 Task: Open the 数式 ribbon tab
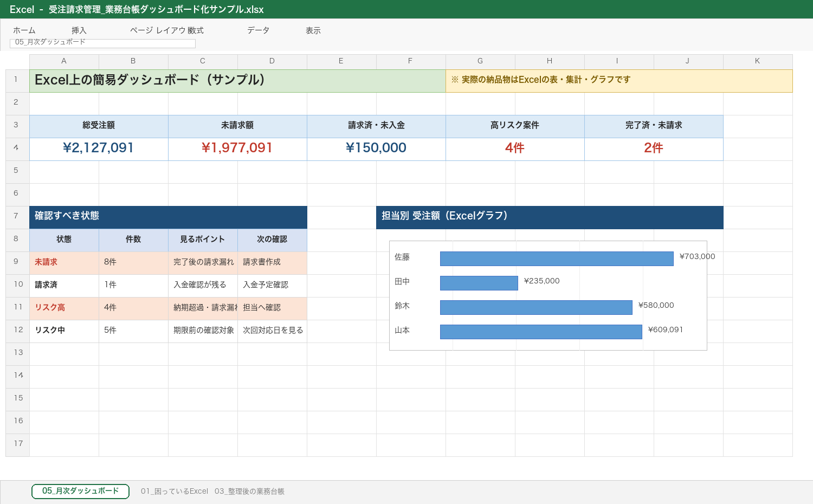196,30
